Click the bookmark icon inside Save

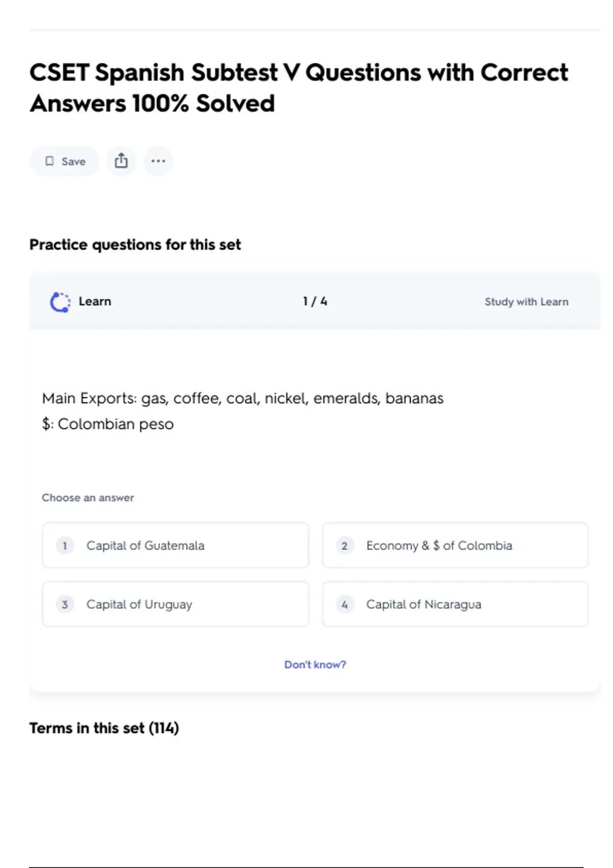(50, 161)
